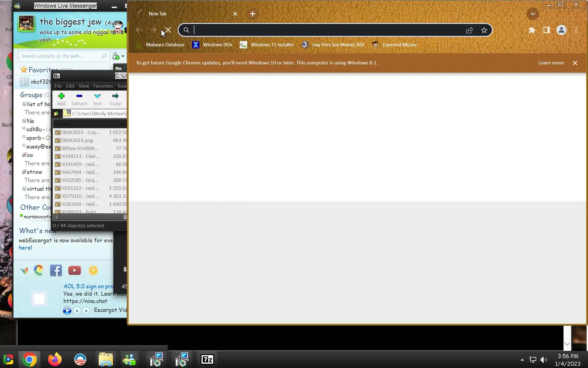Viewport: 588px width, 368px height.
Task: Open 7-Zip Favorites menu
Action: point(103,86)
